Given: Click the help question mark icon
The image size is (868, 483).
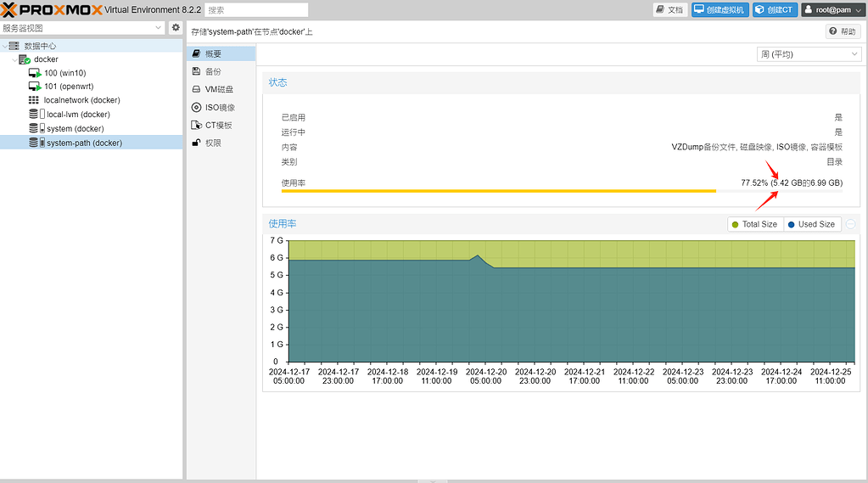Looking at the screenshot, I should click(x=833, y=31).
